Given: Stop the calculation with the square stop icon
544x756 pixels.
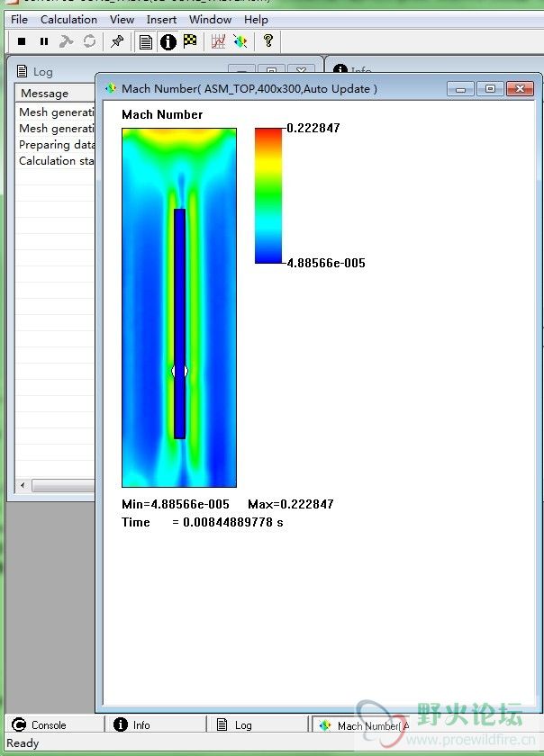Looking at the screenshot, I should click(22, 41).
